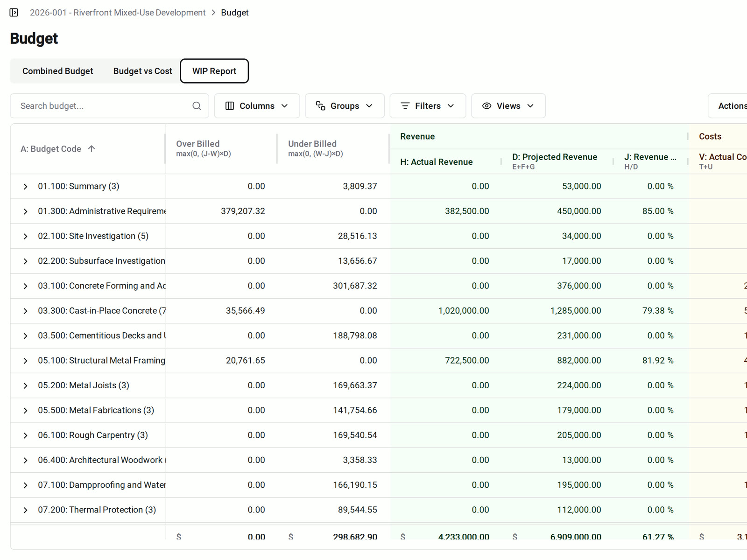Click the Under Billed column header

coord(333,149)
